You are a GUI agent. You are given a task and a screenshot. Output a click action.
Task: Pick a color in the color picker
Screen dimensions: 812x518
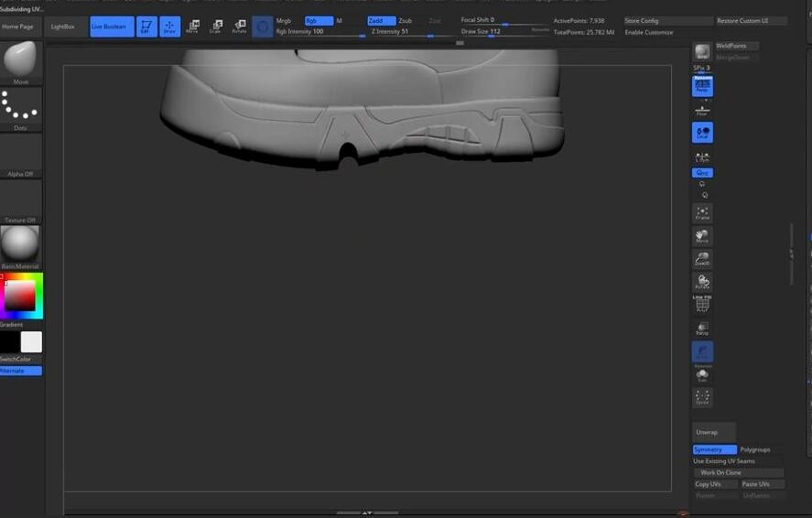pyautogui.click(x=21, y=296)
